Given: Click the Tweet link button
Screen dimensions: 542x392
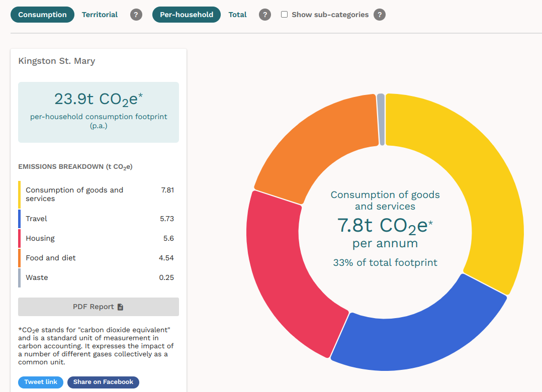Looking at the screenshot, I should pyautogui.click(x=41, y=382).
